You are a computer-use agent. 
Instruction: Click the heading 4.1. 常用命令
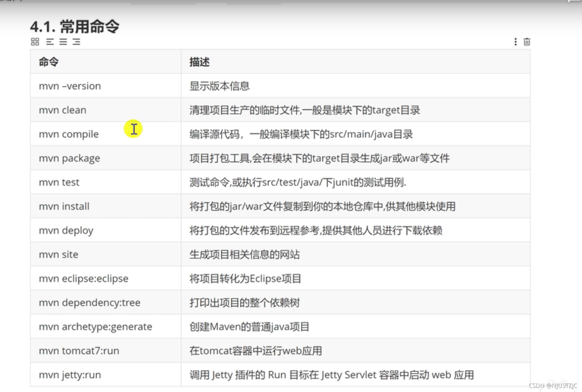75,26
